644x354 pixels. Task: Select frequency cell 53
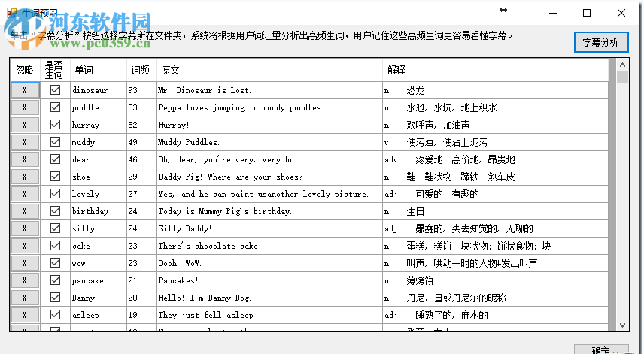[141, 107]
